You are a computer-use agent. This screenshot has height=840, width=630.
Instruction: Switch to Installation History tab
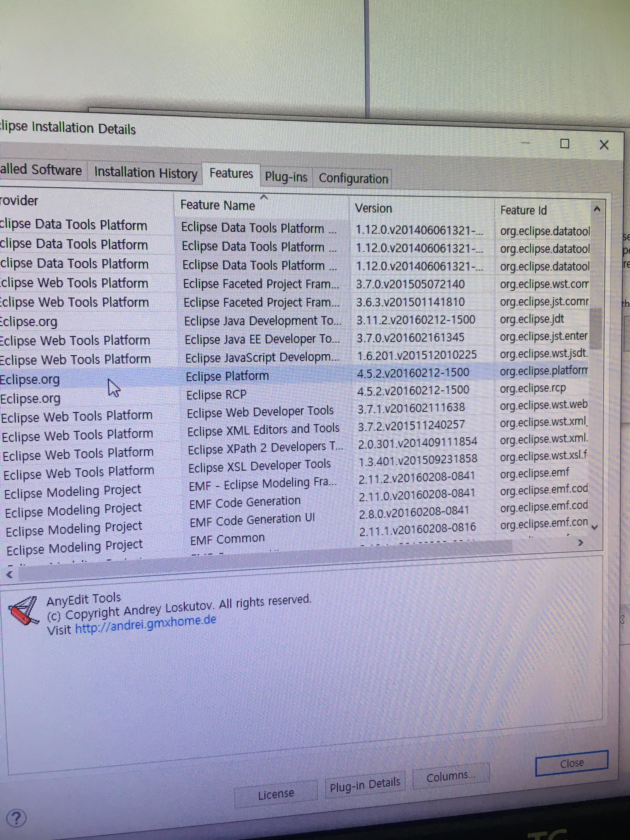tap(146, 173)
